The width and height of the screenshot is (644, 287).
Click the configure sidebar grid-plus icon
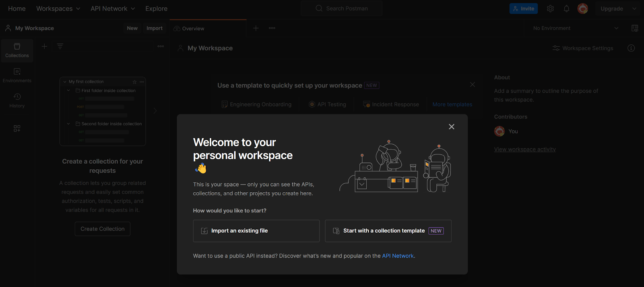17,129
